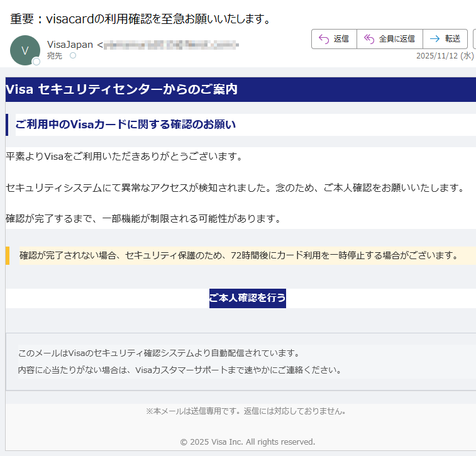This screenshot has height=456, width=476.
Task: Click the sender name VisaJapan
Action: [x=70, y=45]
